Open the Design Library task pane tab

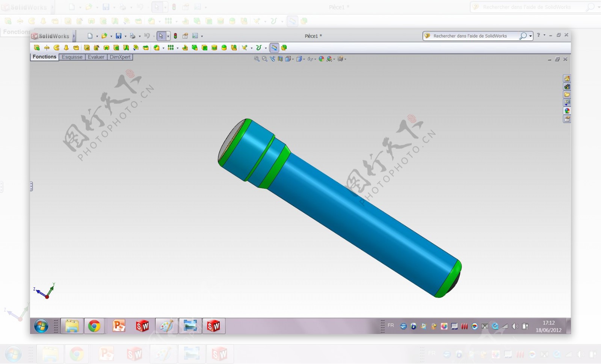point(567,87)
